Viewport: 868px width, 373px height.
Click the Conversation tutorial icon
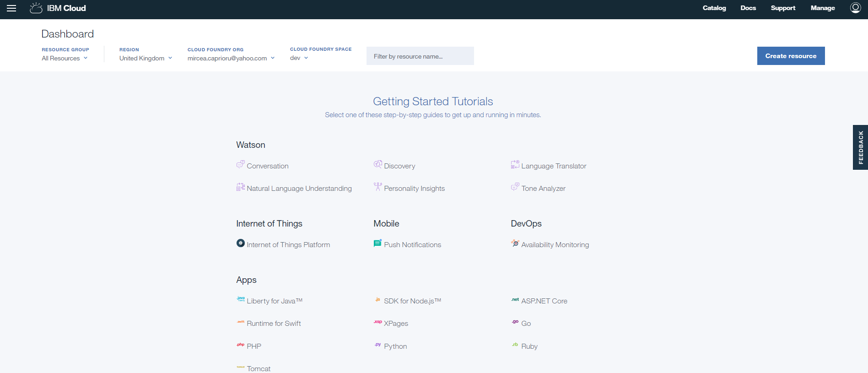241,164
